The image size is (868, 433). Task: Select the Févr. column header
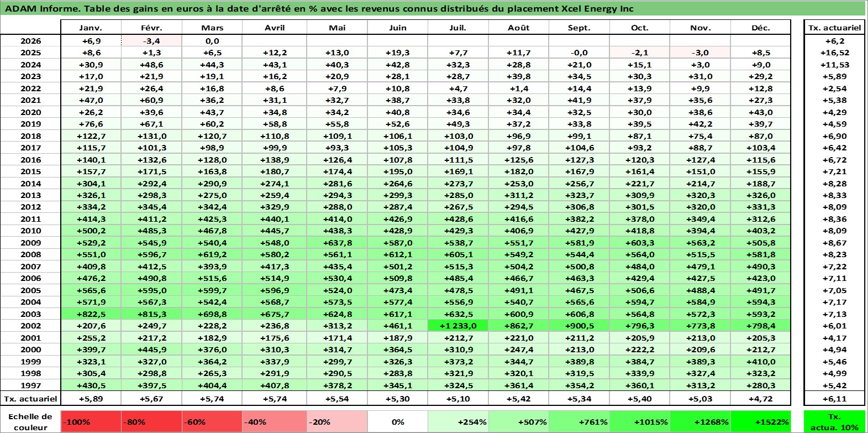[151, 28]
